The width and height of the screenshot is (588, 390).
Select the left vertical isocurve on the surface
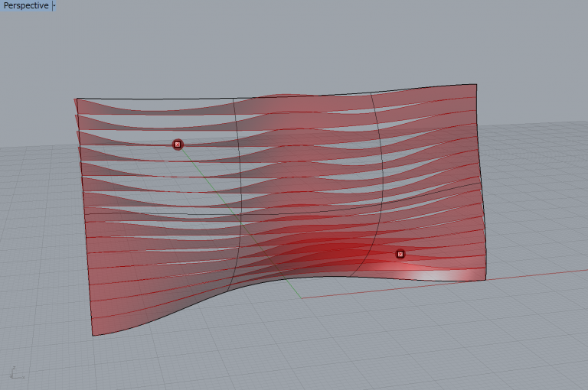(x=240, y=191)
